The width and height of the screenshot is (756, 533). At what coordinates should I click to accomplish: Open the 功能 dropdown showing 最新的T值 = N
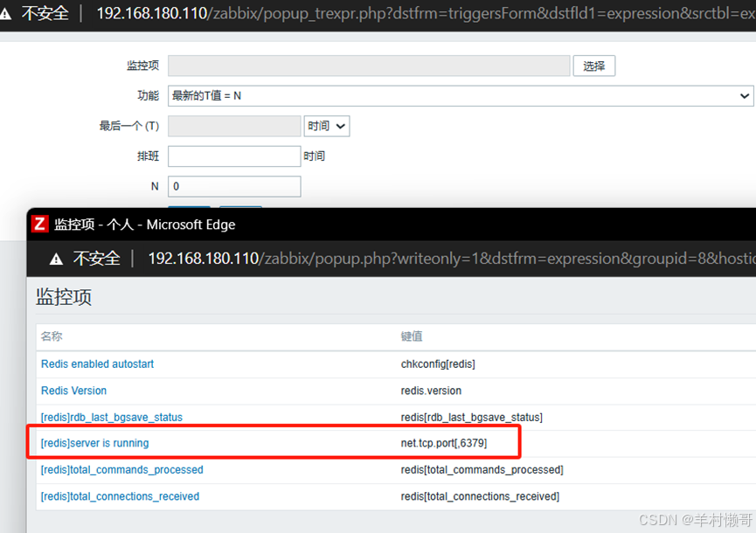pyautogui.click(x=461, y=96)
